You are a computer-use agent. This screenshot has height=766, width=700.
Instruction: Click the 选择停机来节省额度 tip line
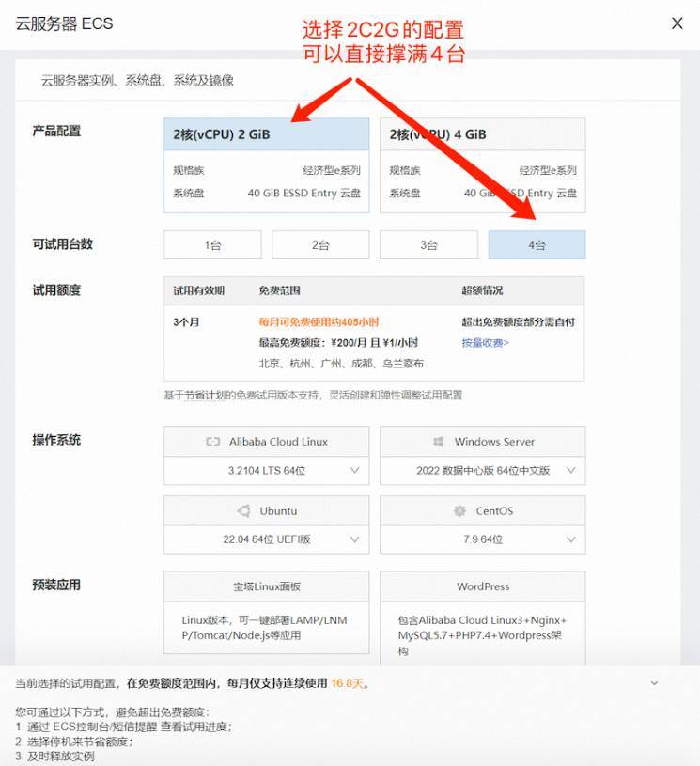coord(74,743)
